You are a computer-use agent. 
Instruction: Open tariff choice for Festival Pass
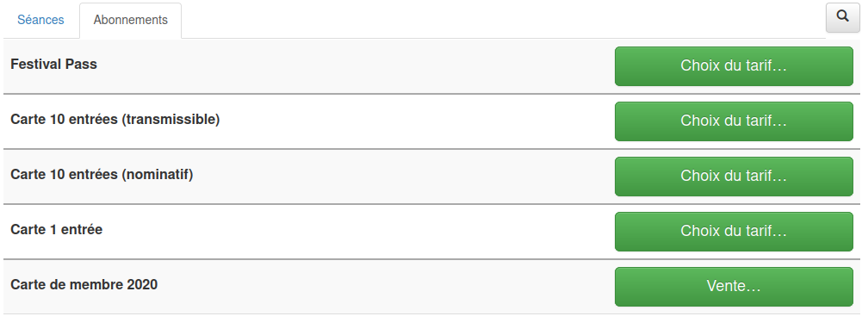pyautogui.click(x=734, y=66)
